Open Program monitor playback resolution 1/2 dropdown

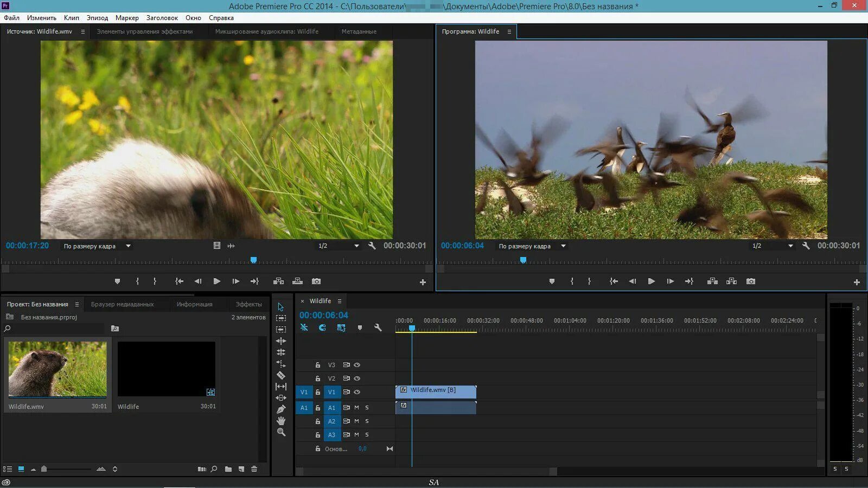click(773, 246)
